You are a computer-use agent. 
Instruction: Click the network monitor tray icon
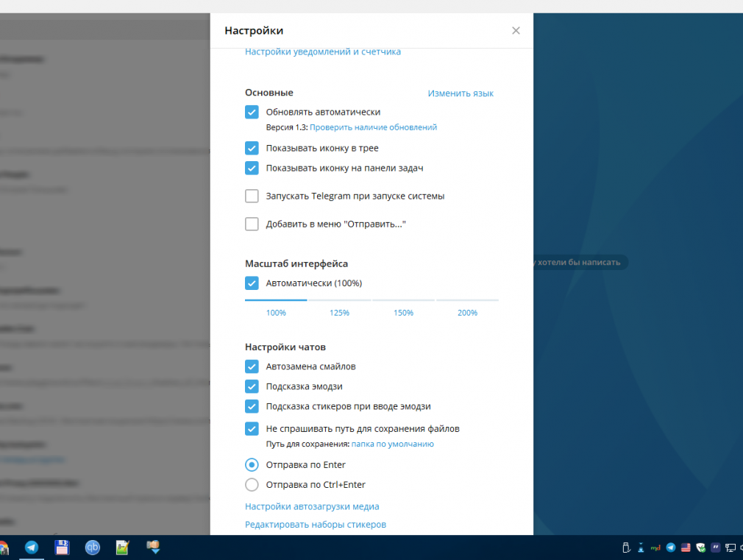click(x=730, y=547)
